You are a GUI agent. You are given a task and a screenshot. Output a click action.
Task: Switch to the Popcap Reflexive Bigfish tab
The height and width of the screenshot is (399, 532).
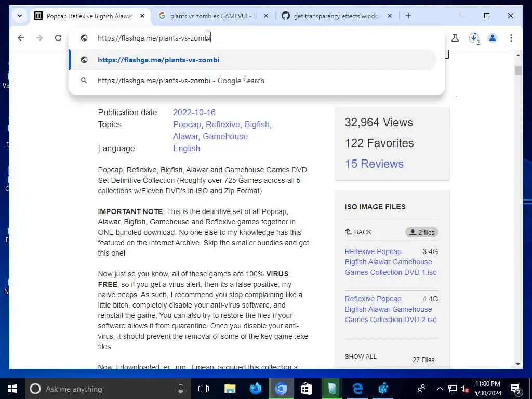90,16
